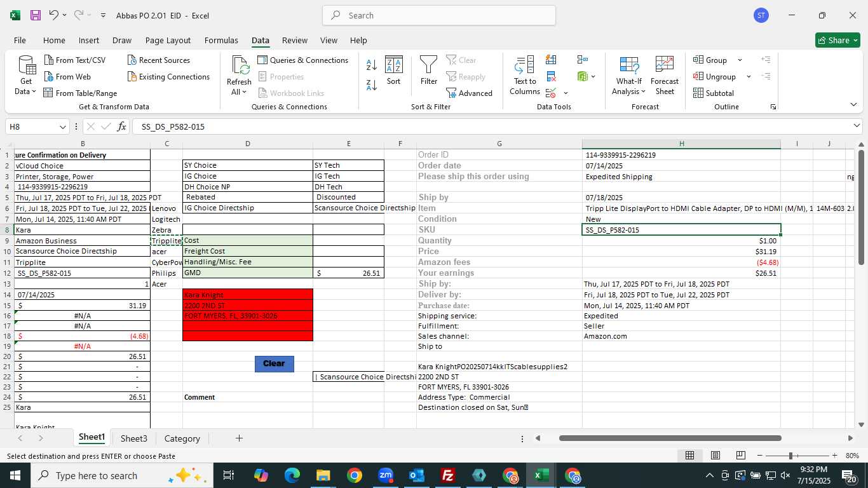Viewport: 868px width, 488px height.
Task: Click the Insert Function fx icon
Action: point(121,126)
